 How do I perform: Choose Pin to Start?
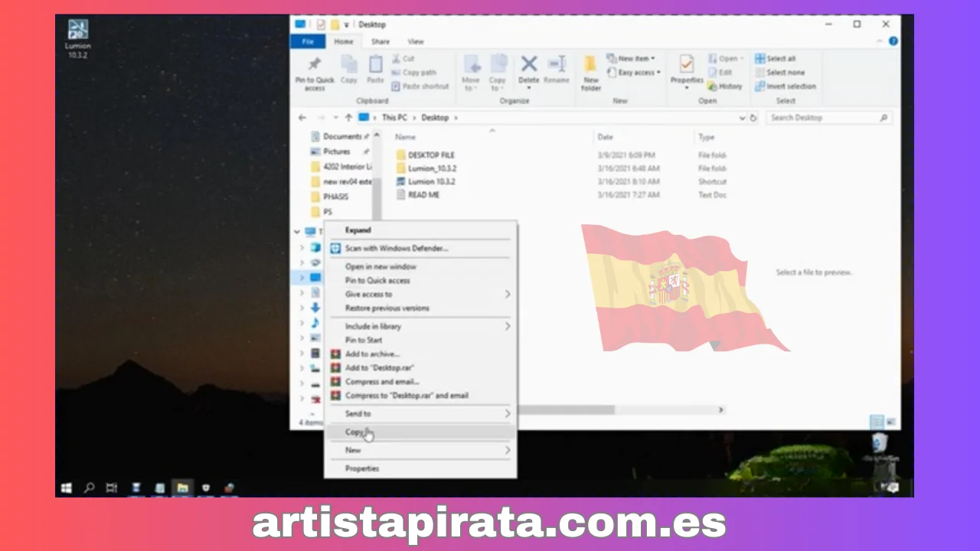tap(420, 340)
